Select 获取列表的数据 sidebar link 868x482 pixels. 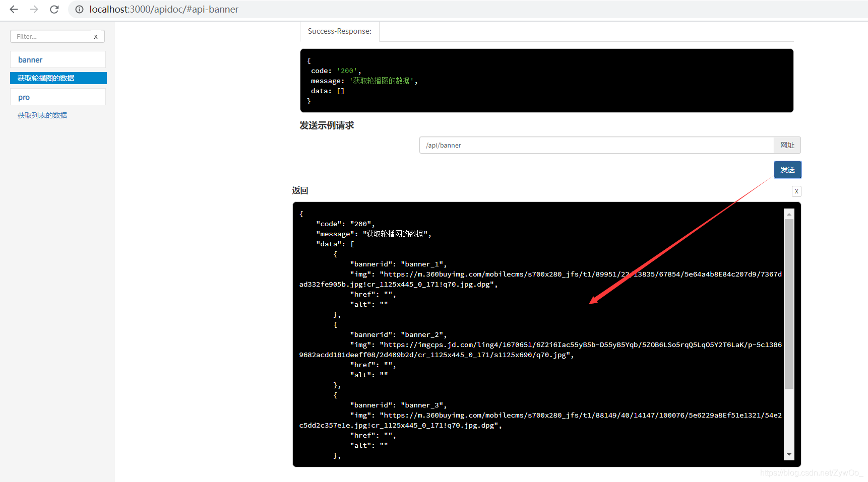click(x=42, y=115)
